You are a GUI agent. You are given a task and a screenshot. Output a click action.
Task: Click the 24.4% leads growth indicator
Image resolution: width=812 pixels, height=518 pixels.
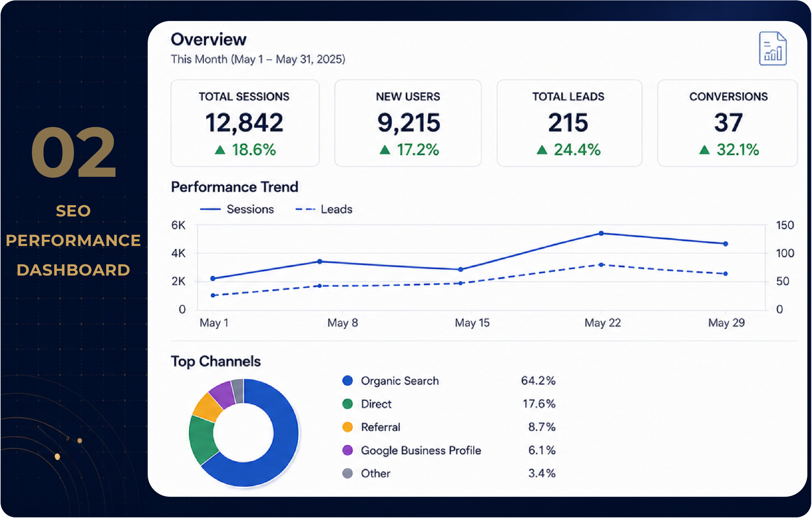pos(569,150)
